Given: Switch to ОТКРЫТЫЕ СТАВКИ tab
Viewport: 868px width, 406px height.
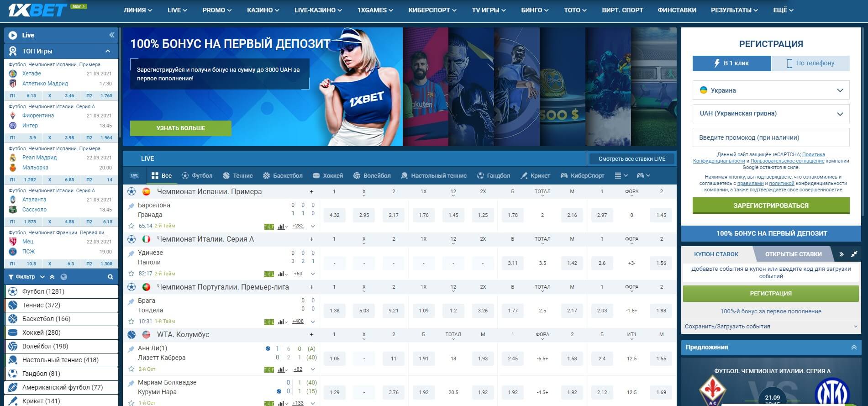Looking at the screenshot, I should pos(793,254).
